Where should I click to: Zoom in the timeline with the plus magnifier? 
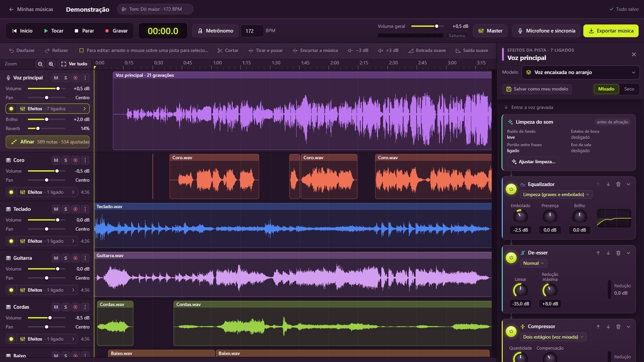(51, 64)
